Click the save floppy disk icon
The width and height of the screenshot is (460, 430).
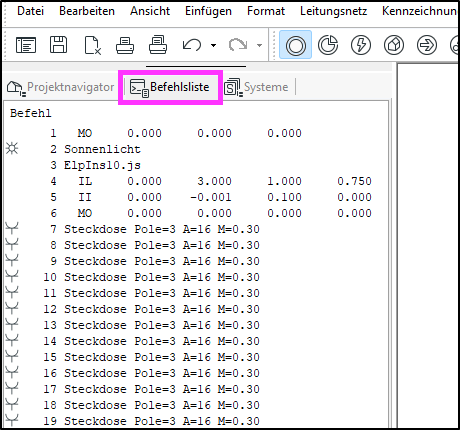pos(59,45)
